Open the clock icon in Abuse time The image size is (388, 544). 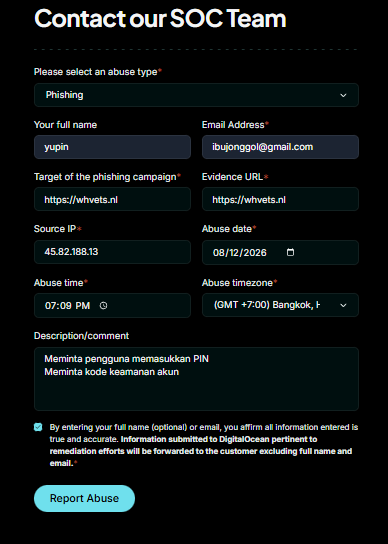pos(103,305)
